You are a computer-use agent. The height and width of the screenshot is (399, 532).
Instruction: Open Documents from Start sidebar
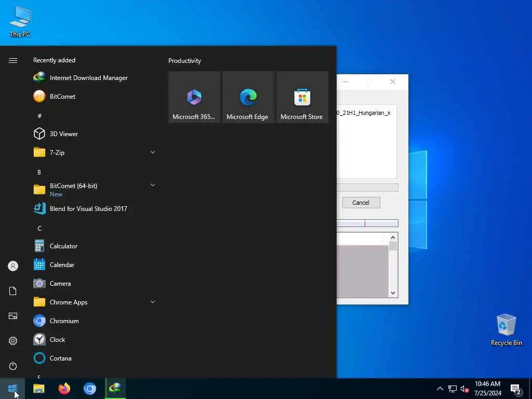pyautogui.click(x=13, y=291)
